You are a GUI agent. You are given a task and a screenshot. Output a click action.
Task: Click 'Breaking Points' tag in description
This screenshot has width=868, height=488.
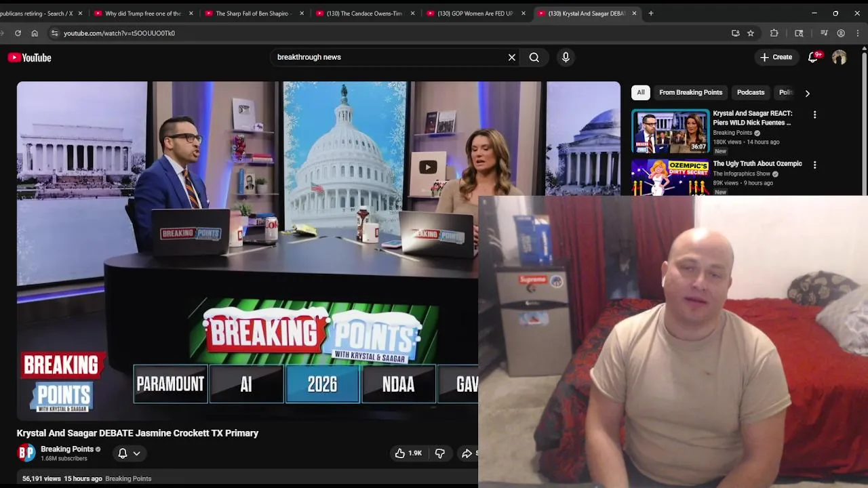tap(128, 479)
